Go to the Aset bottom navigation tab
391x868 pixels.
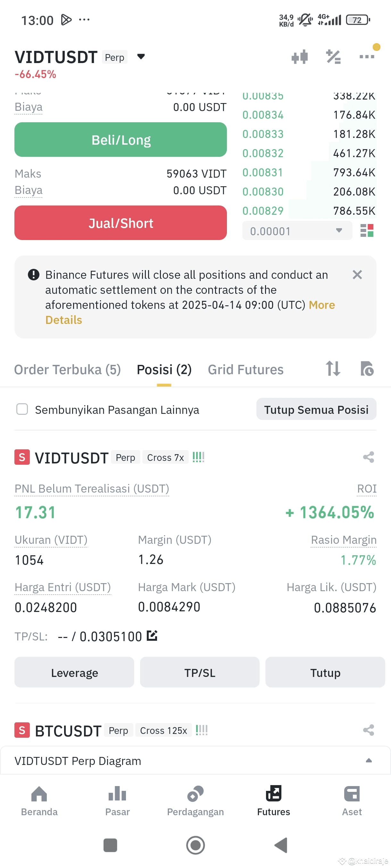click(x=352, y=801)
